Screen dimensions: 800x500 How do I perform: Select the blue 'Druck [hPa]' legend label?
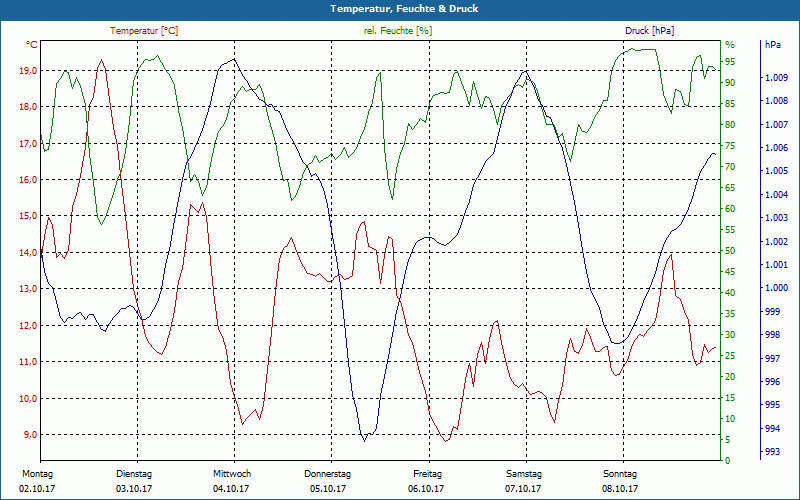649,31
